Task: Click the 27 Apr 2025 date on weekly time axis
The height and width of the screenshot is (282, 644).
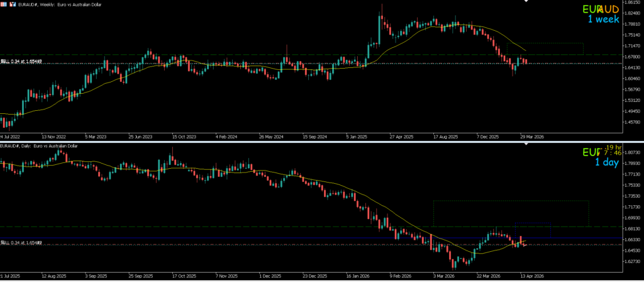Action: (x=402, y=136)
